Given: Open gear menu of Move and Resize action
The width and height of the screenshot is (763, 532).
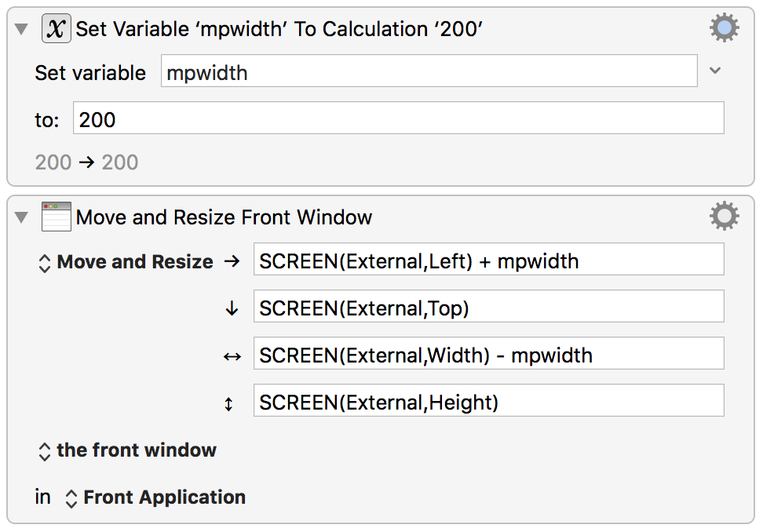Looking at the screenshot, I should 724,216.
